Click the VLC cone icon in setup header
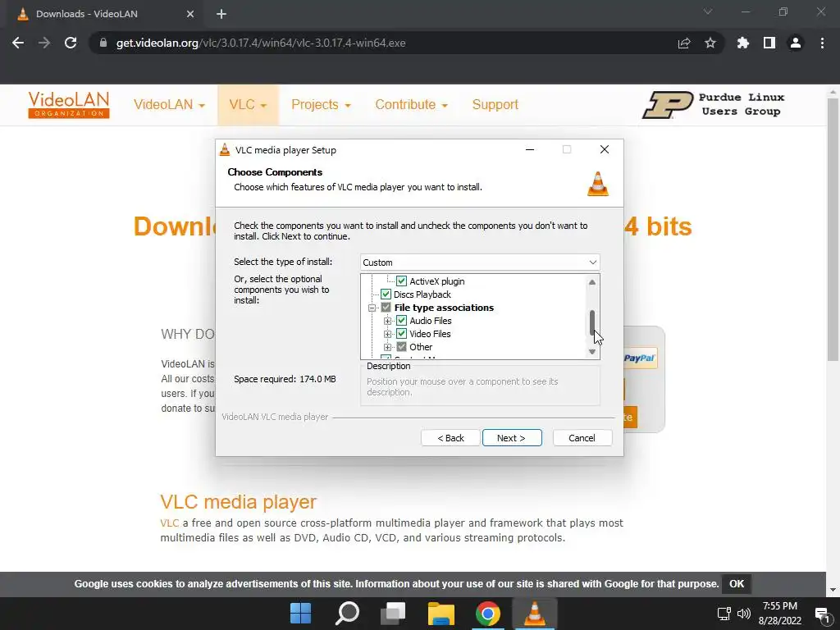 [x=598, y=184]
